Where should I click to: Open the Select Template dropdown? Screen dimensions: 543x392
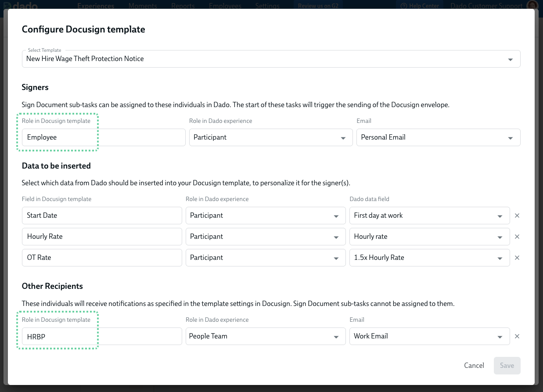point(271,59)
